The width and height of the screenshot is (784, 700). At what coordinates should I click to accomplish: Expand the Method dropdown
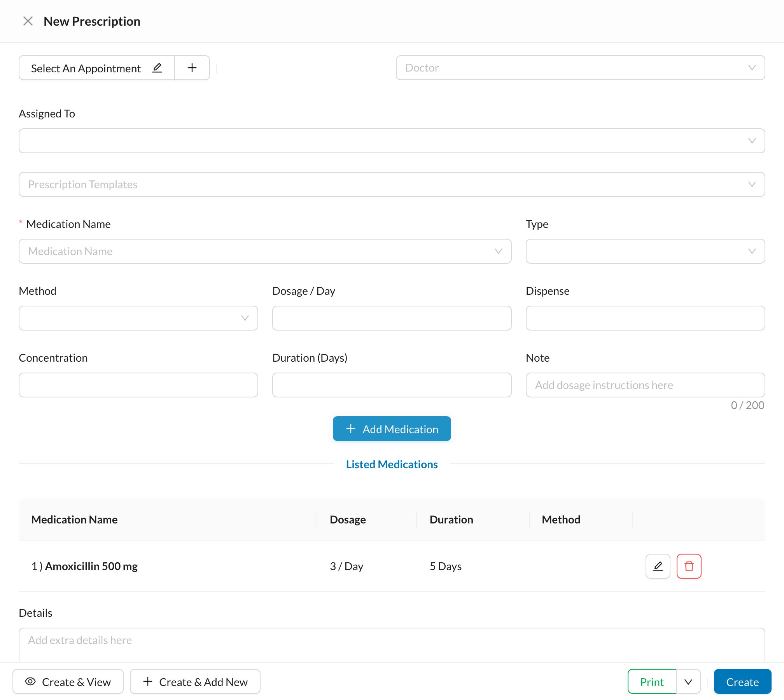pyautogui.click(x=138, y=318)
